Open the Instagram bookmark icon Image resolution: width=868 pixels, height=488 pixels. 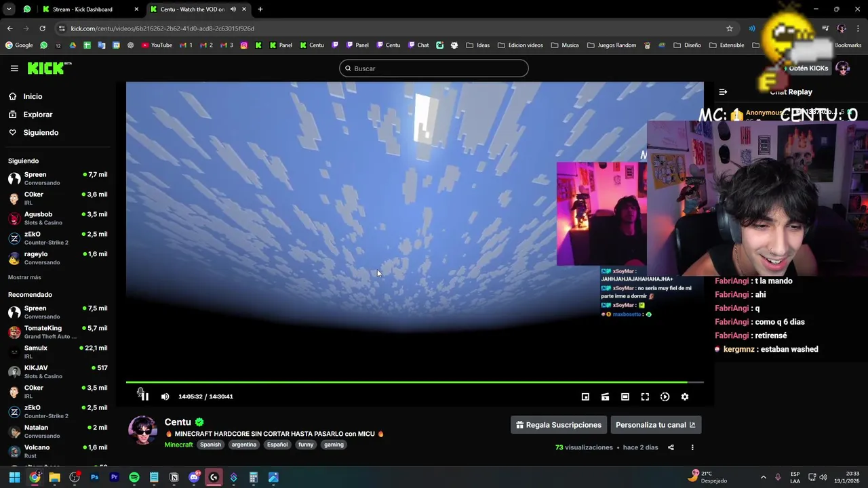[244, 45]
